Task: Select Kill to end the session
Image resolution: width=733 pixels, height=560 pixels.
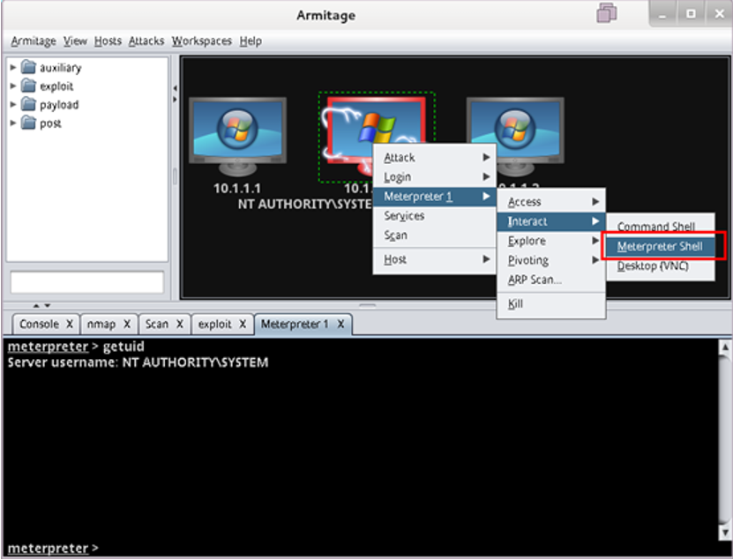Action: (551, 304)
